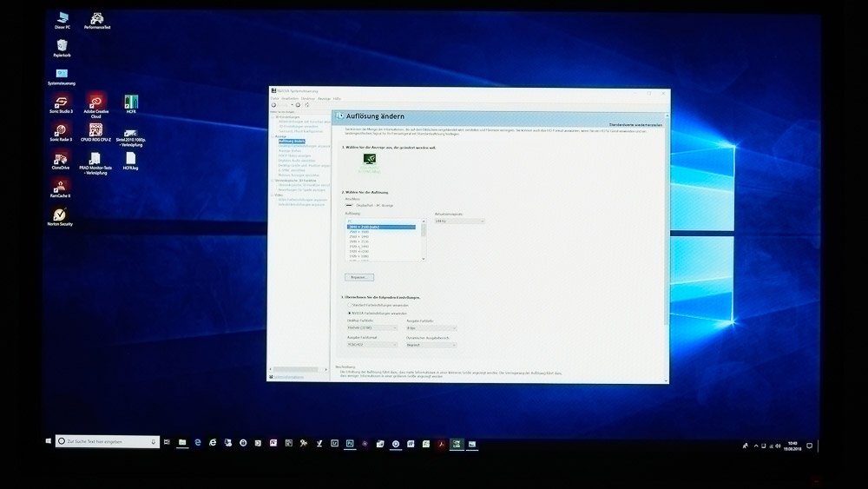Open the Bearbeiten menu
868x489 pixels.
coord(290,98)
